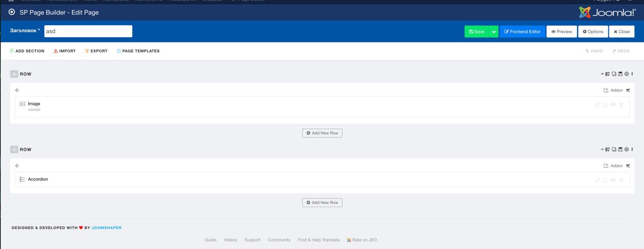644x249 pixels.
Task: Toggle visibility of the Image addon
Action: pos(613,105)
